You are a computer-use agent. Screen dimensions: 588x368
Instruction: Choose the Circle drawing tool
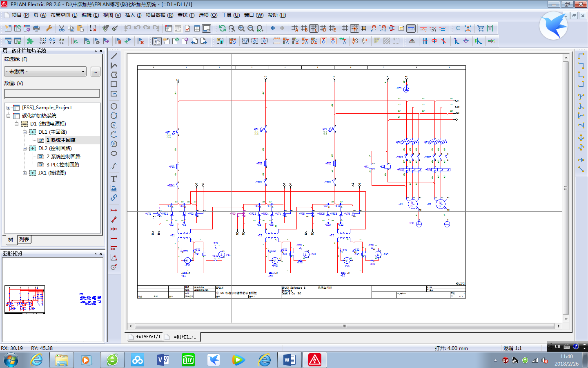(114, 106)
